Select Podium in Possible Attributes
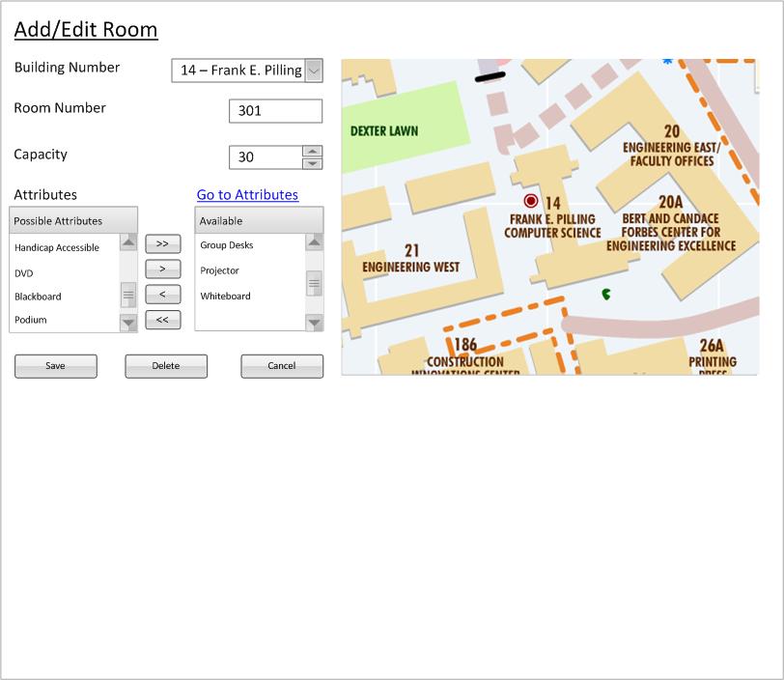The height and width of the screenshot is (680, 784). [31, 320]
